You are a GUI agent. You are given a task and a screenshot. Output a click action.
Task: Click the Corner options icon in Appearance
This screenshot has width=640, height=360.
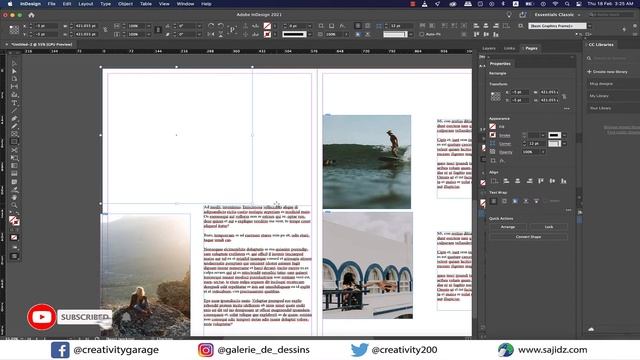(x=493, y=144)
